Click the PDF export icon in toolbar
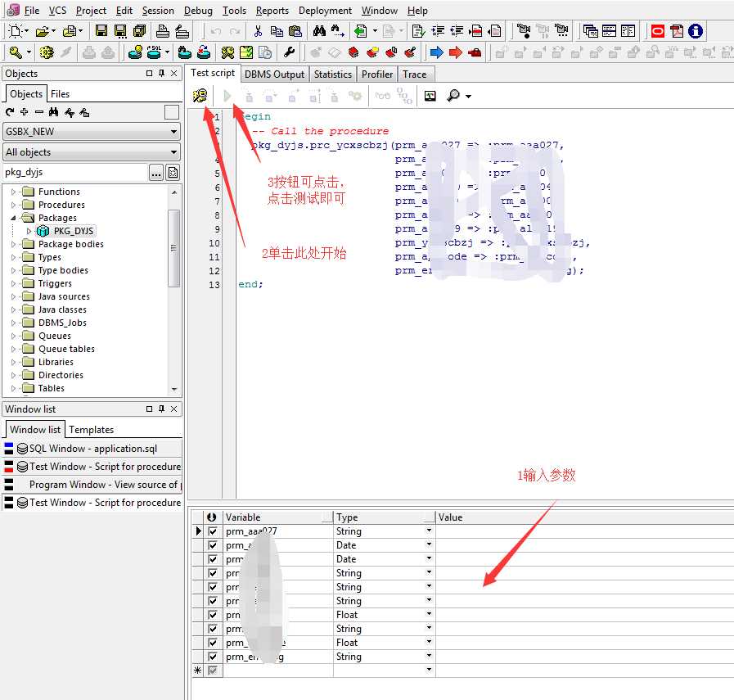This screenshot has width=734, height=700. 676,31
